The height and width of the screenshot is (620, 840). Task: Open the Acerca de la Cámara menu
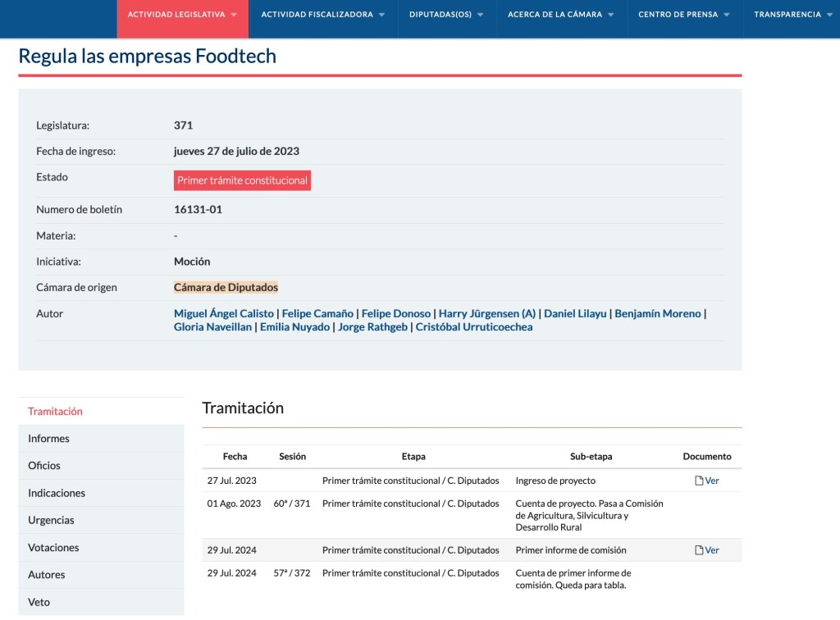pos(561,15)
